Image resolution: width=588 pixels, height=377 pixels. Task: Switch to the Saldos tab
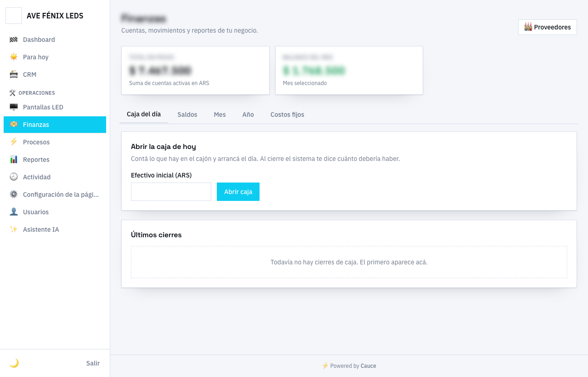click(x=187, y=114)
